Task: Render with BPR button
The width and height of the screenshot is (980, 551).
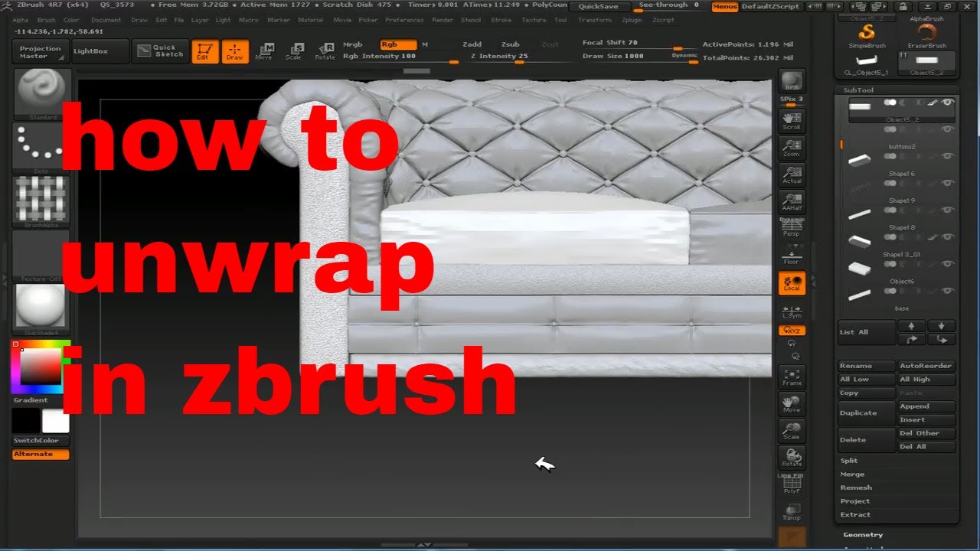Action: (792, 82)
